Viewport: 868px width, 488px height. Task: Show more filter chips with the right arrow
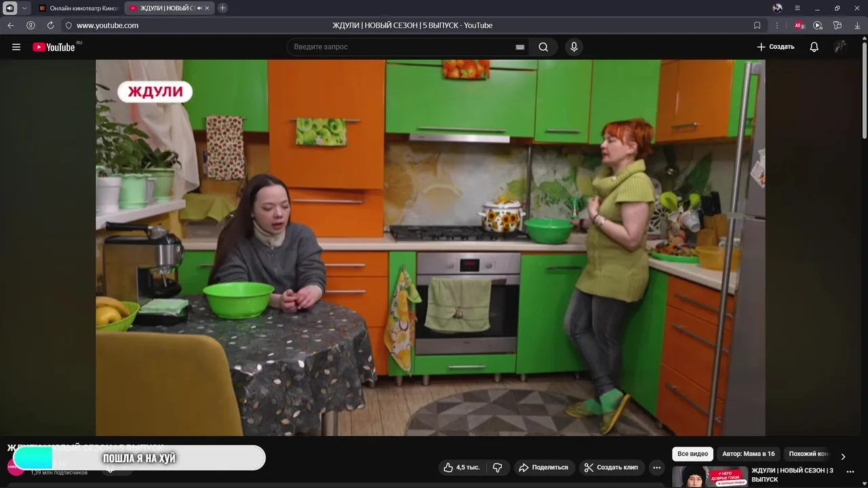843,456
